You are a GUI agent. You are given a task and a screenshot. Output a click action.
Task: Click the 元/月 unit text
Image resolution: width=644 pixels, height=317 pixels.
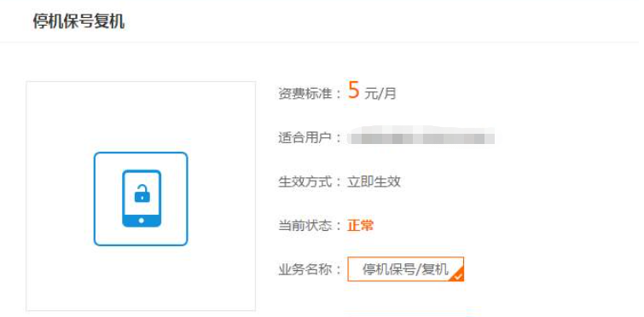tap(380, 94)
